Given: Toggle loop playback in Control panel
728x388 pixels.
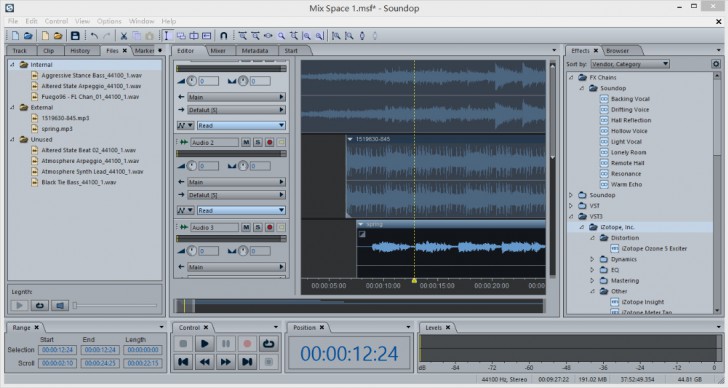Looking at the screenshot, I should point(268,344).
